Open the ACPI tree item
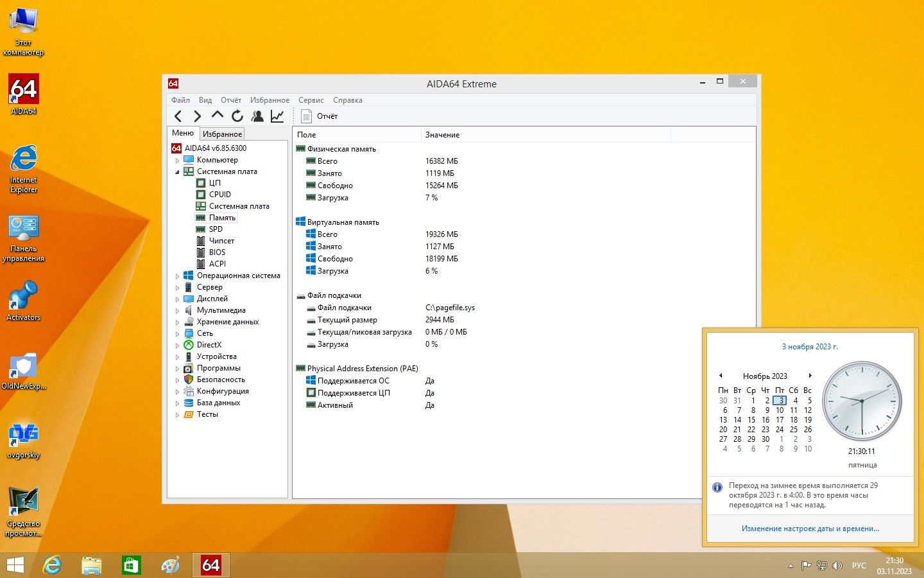Viewport: 924px width, 578px height. coord(217,264)
